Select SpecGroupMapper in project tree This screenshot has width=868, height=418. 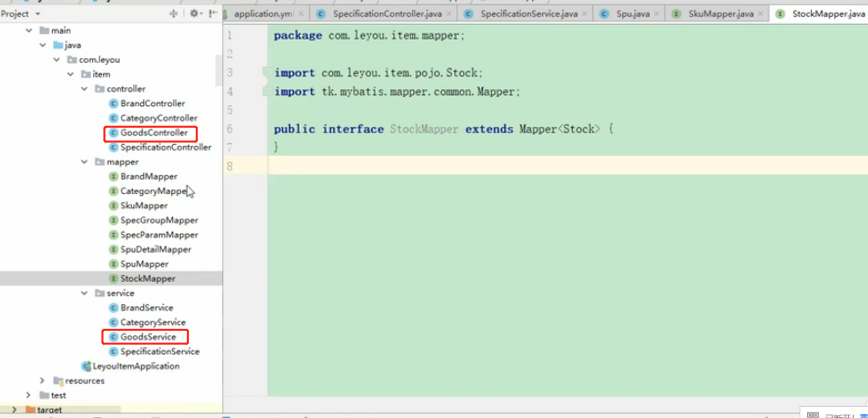[159, 220]
